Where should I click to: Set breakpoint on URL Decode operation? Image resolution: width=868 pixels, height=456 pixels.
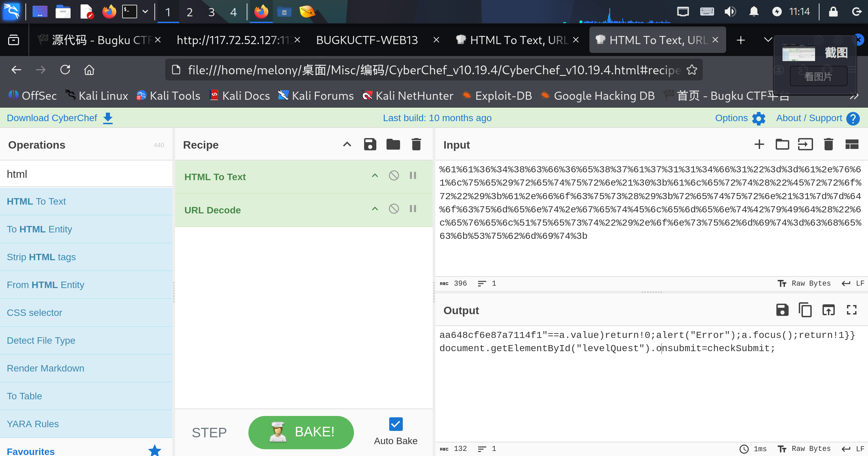[413, 209]
